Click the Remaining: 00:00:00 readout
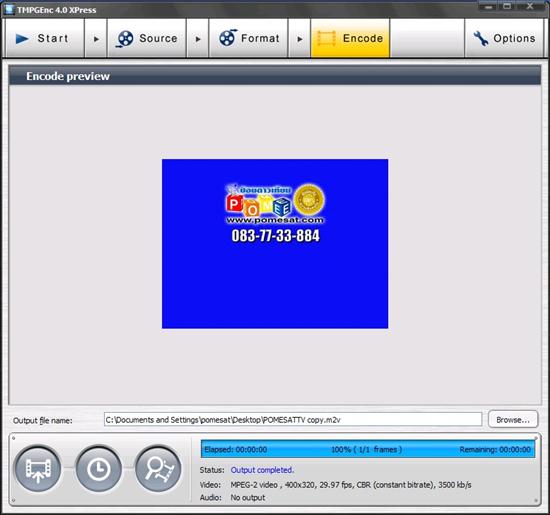 tap(495, 449)
